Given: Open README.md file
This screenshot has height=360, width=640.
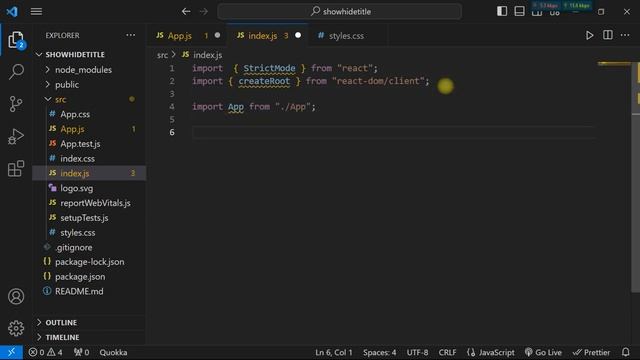Looking at the screenshot, I should click(89, 291).
